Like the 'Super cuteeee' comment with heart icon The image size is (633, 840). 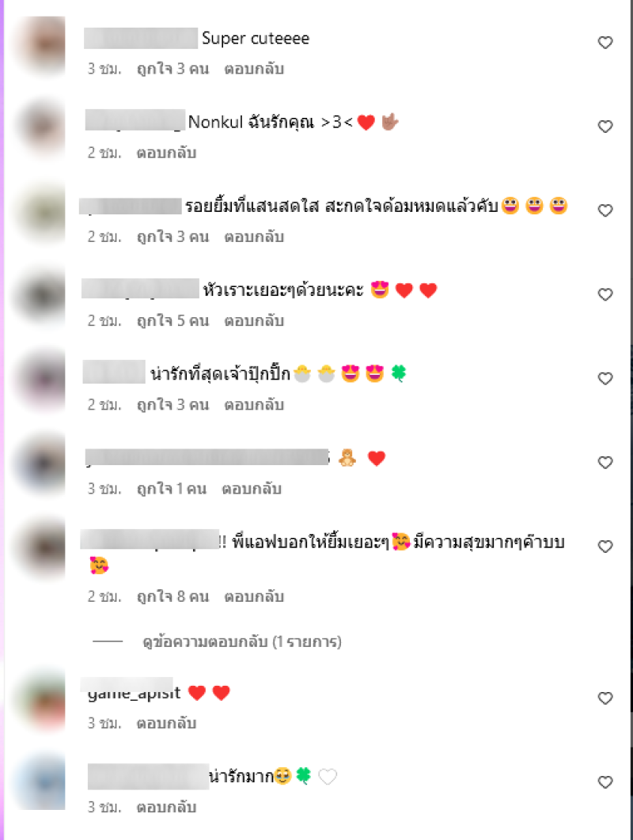[605, 43]
